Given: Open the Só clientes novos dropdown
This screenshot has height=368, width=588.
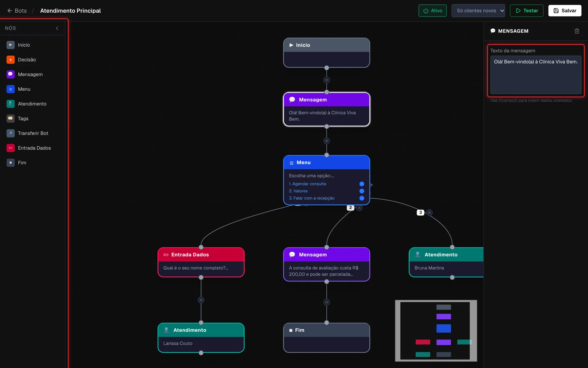Looking at the screenshot, I should point(478,11).
